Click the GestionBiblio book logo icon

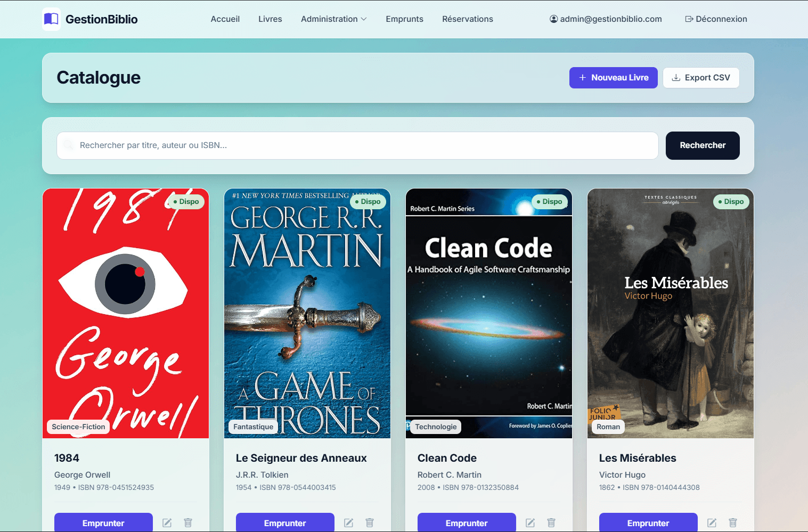[51, 19]
